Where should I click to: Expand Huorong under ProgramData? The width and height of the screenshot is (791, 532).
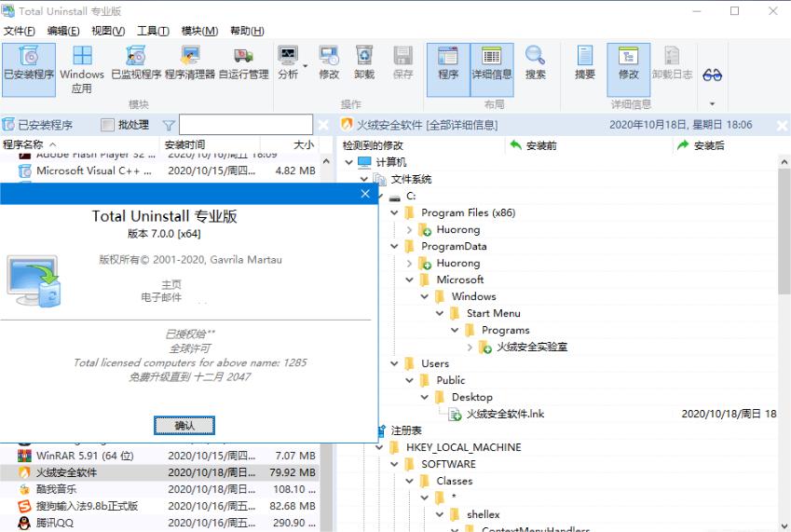click(409, 264)
